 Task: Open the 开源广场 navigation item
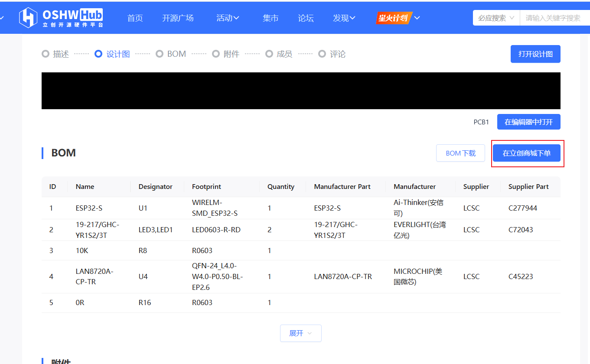pos(178,18)
